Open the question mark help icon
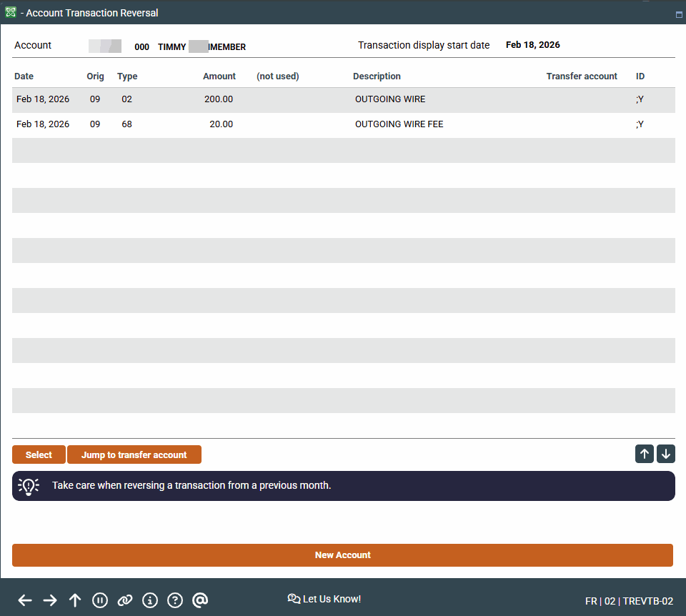Image resolution: width=686 pixels, height=616 pixels. (x=175, y=600)
